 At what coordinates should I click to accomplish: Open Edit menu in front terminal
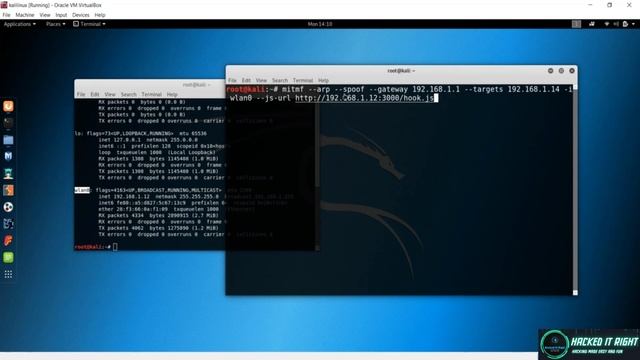pyautogui.click(x=246, y=80)
